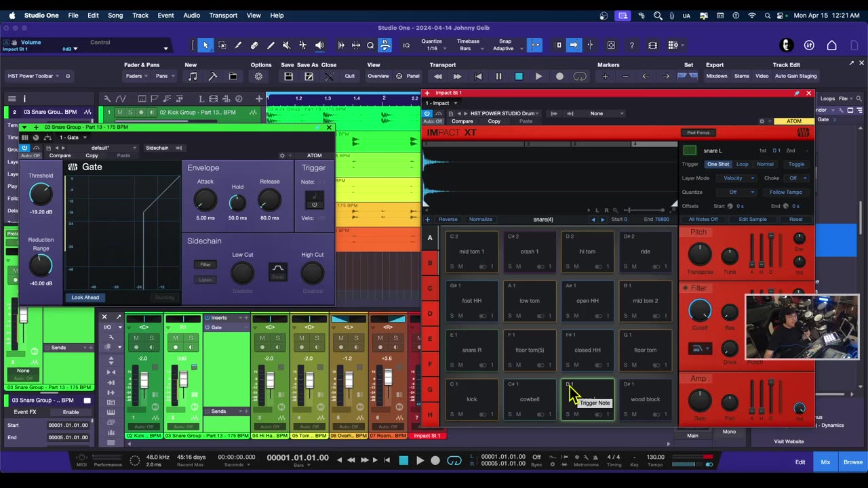Click the Close X icon in toolbar

[330, 76]
